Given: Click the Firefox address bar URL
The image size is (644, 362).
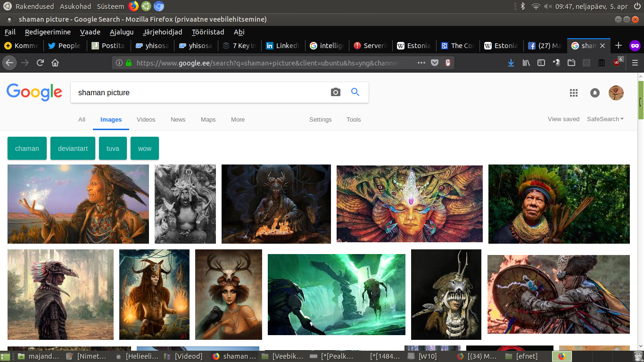Looking at the screenshot, I should tap(267, 63).
